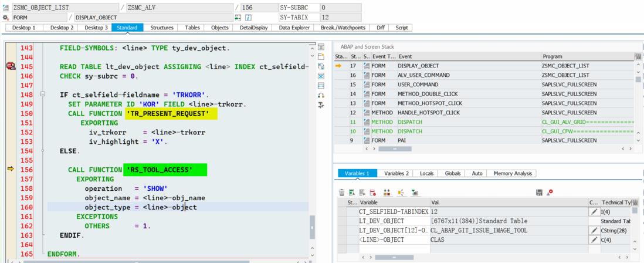Screen dimensions: 644x263
Task: Switch to Desktop 2 tab
Action: click(x=62, y=28)
